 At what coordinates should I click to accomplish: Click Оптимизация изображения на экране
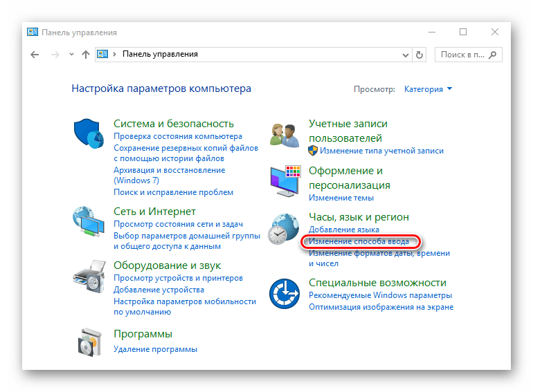(x=381, y=307)
